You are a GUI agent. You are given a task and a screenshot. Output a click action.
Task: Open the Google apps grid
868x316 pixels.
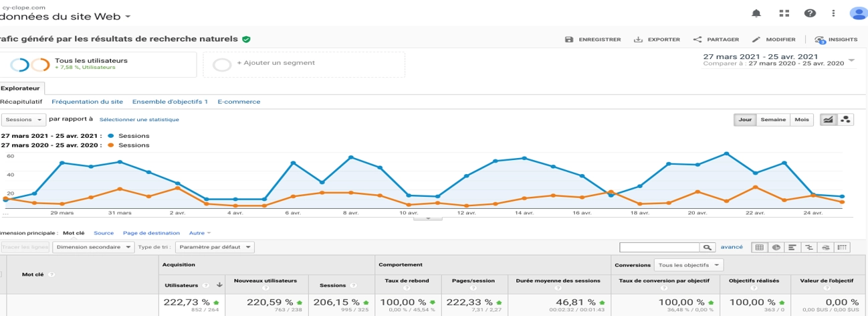pos(784,13)
